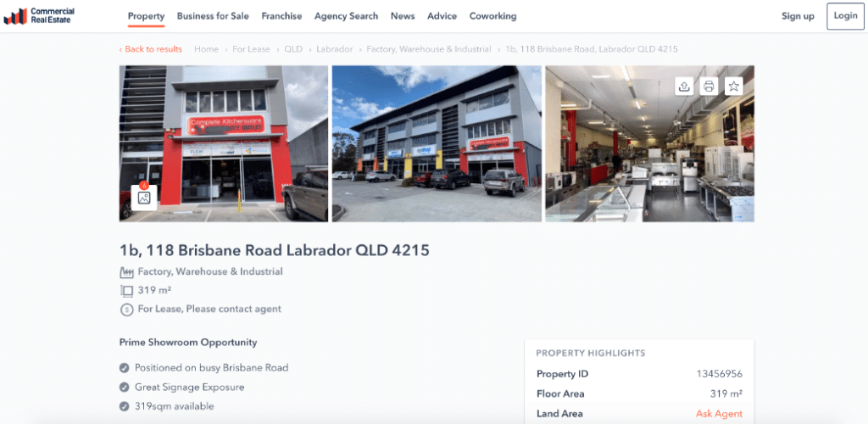Save listing with the star icon
This screenshot has height=424, width=868.
[734, 86]
